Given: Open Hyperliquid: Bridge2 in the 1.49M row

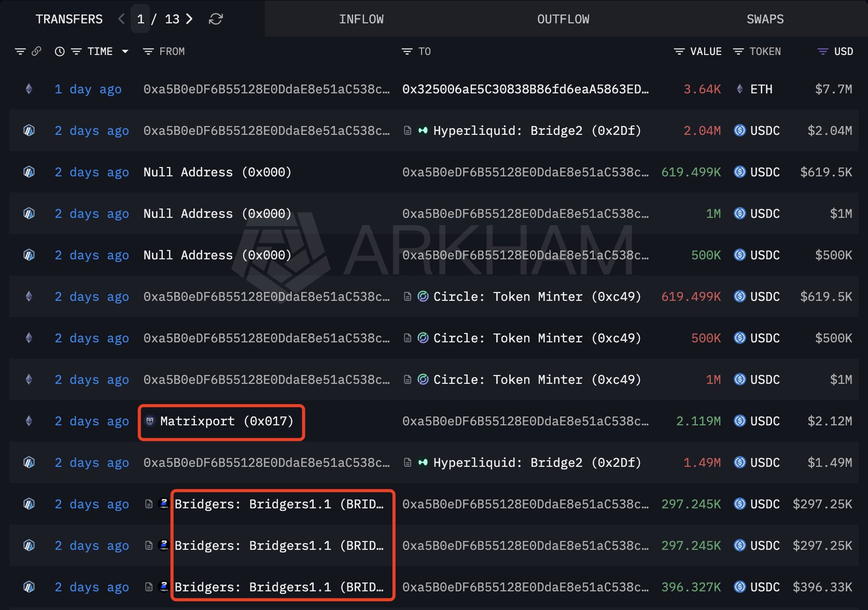Looking at the screenshot, I should click(x=537, y=463).
